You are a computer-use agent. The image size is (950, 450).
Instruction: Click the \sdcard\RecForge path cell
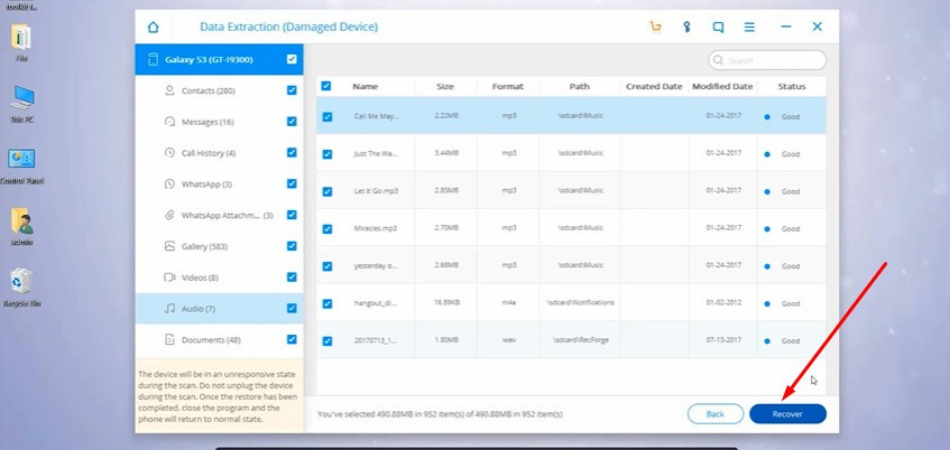(x=580, y=340)
